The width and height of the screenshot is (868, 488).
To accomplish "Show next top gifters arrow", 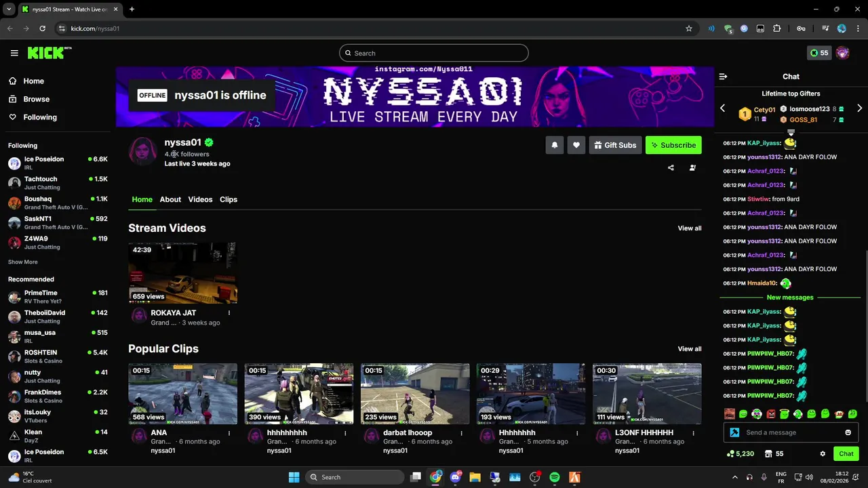I will (x=859, y=108).
